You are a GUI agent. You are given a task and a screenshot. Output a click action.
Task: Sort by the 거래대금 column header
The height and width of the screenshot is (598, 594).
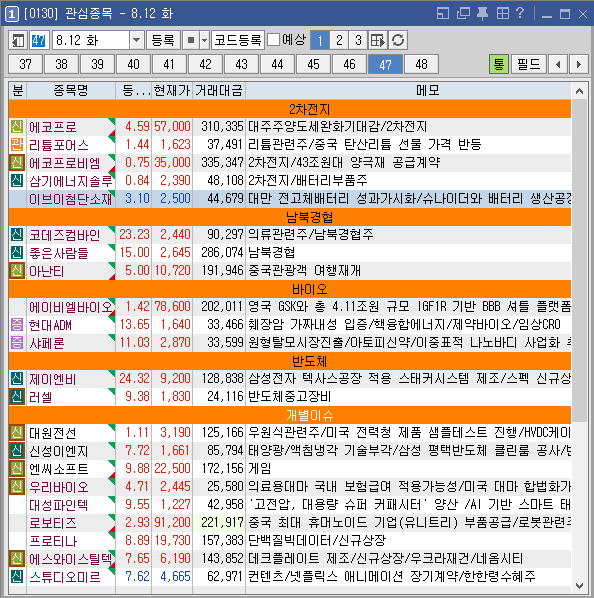(219, 90)
